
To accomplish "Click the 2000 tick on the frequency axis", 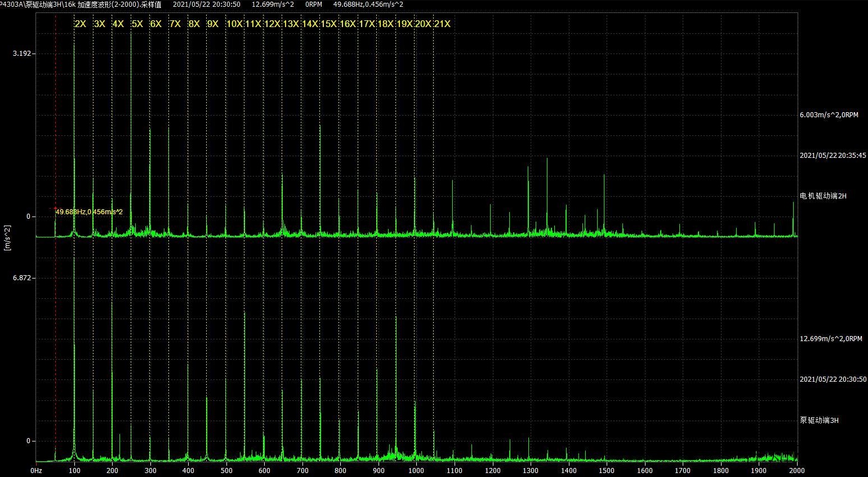I will (x=796, y=471).
